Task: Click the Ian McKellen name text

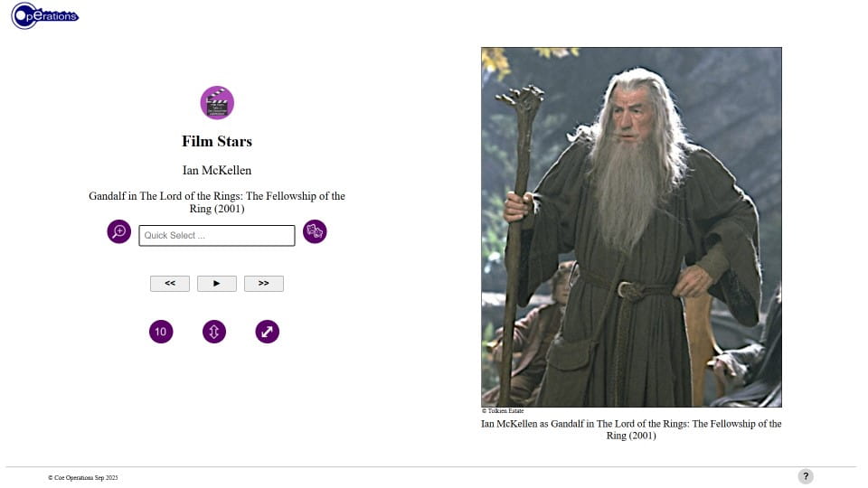Action: click(217, 171)
